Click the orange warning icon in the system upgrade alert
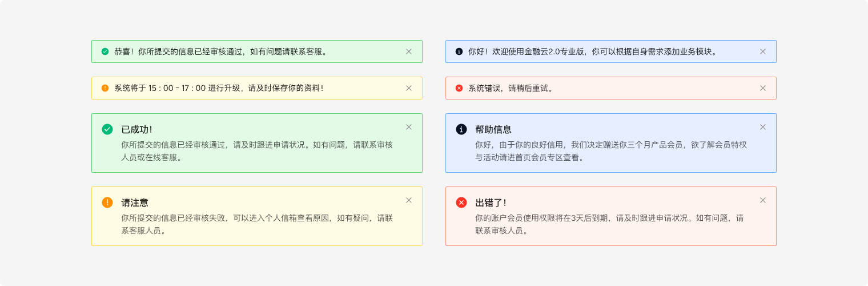 [105, 88]
